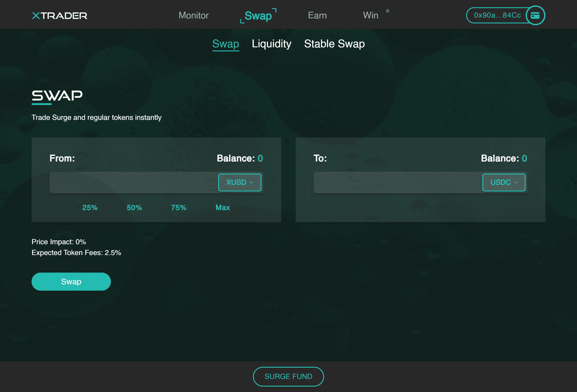This screenshot has height=392, width=577.
Task: Click the XTRADER logo
Action: [60, 16]
